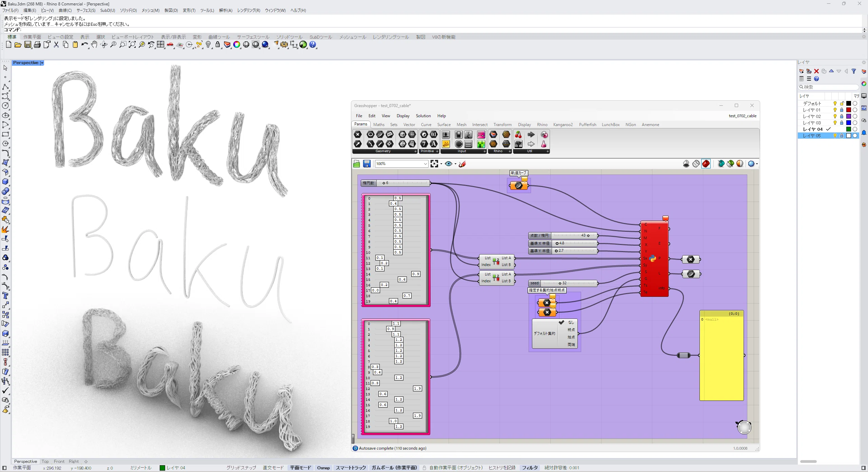868x472 pixels.
Task: Click the 曲線ツール toolbar tab label
Action: [219, 37]
